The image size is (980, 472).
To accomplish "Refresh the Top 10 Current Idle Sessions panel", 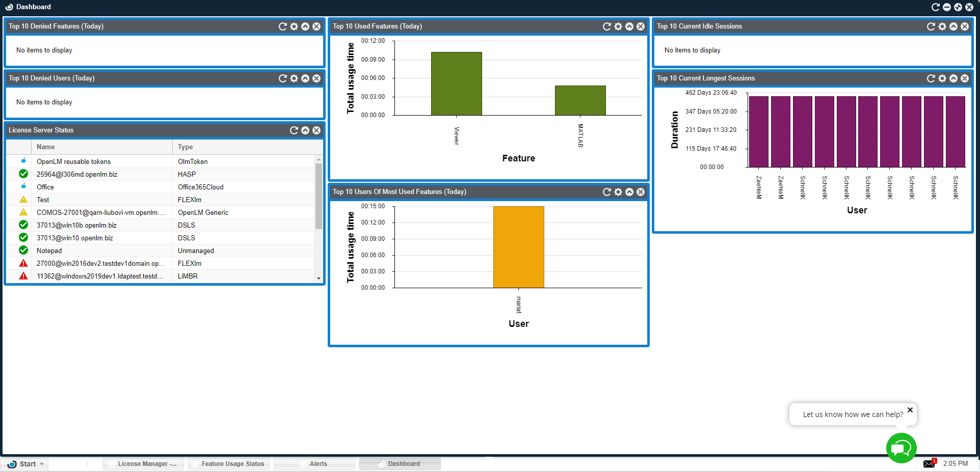I will pyautogui.click(x=931, y=26).
